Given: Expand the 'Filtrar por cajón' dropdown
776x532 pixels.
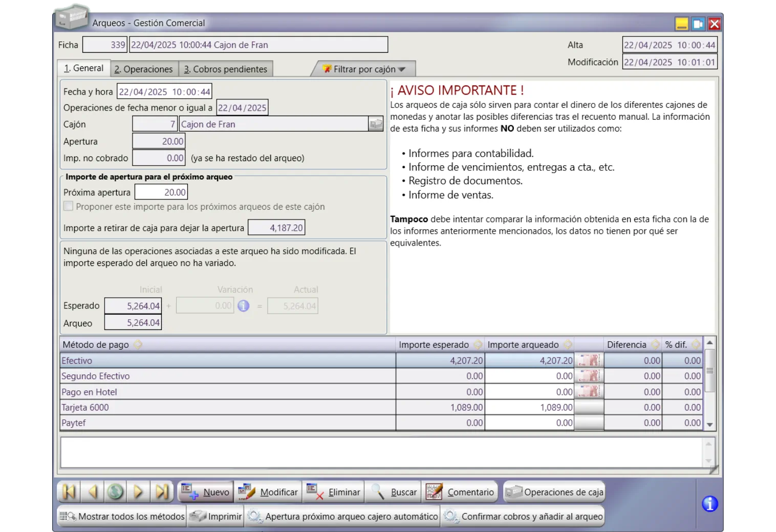Looking at the screenshot, I should tap(401, 69).
